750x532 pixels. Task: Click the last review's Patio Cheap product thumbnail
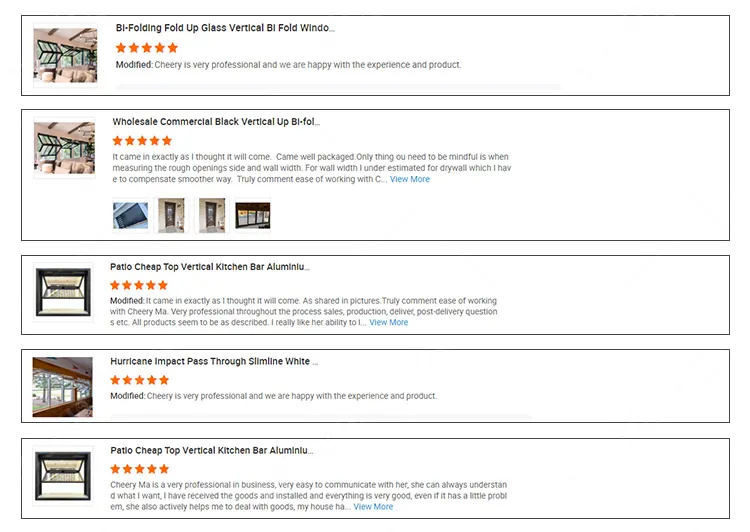[x=63, y=476]
